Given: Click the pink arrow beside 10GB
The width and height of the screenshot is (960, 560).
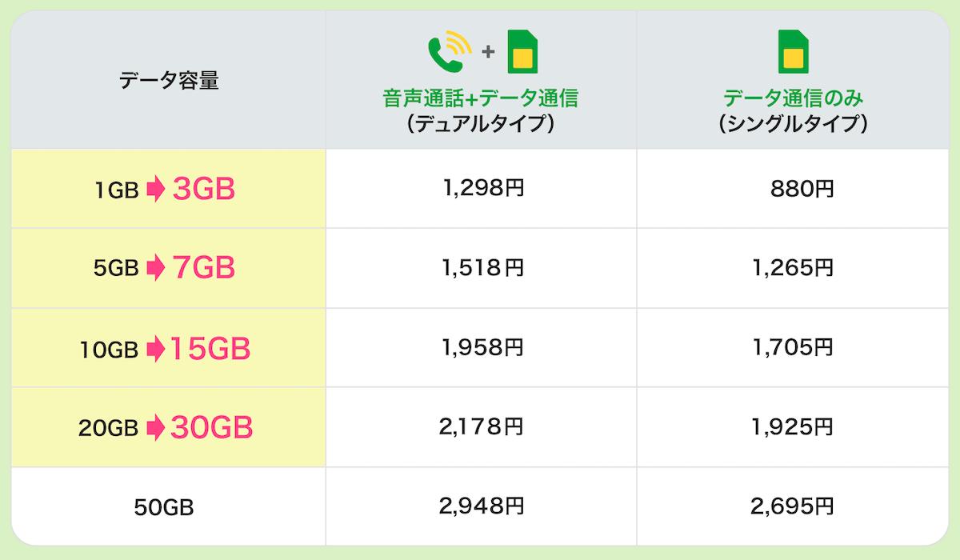Looking at the screenshot, I should (x=154, y=348).
